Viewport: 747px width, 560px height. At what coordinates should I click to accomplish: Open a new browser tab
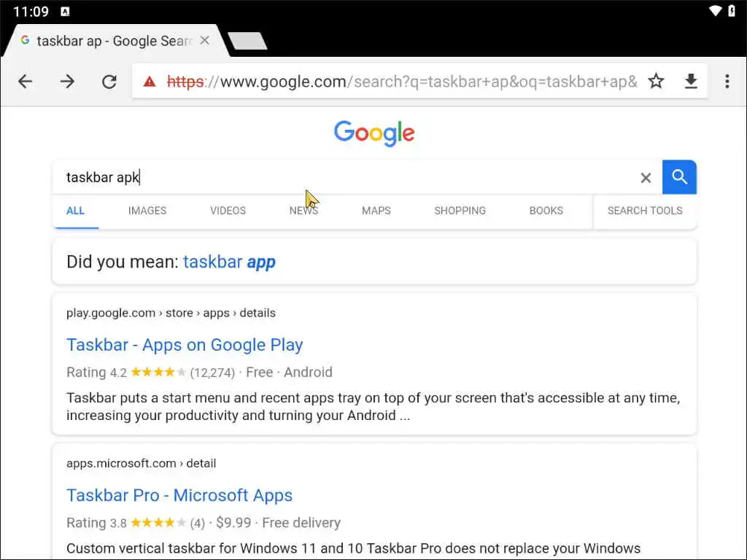click(x=247, y=42)
